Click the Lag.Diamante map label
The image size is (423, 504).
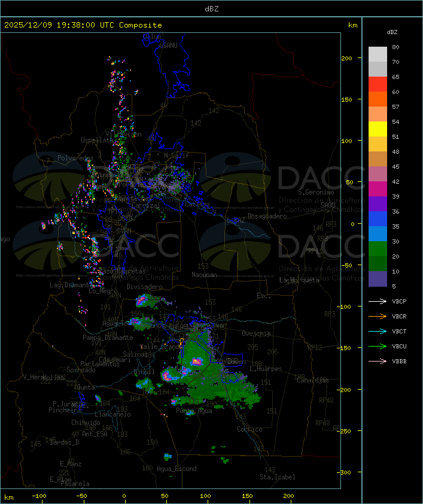click(71, 285)
